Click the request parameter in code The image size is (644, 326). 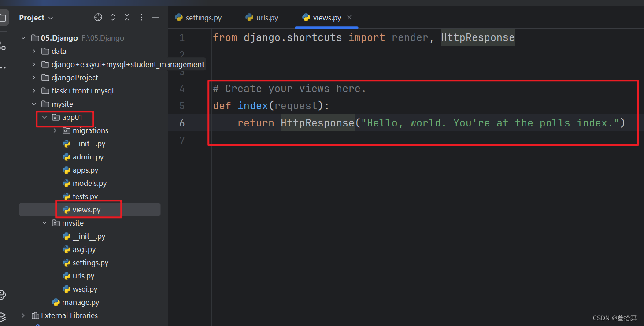click(x=296, y=106)
